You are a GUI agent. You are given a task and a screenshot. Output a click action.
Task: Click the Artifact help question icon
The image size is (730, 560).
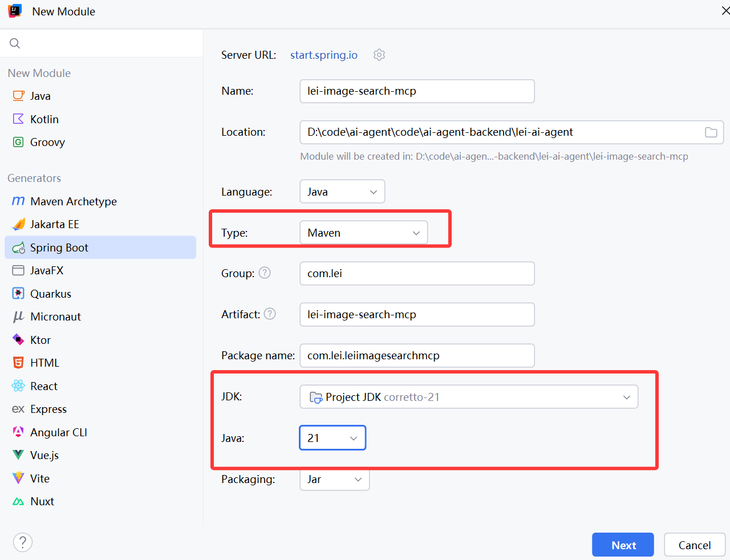click(x=270, y=314)
